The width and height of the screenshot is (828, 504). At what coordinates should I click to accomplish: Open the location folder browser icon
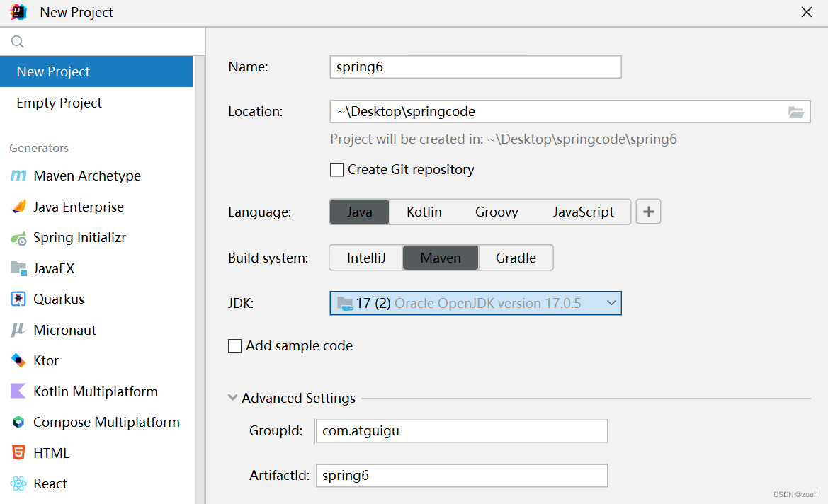click(x=796, y=112)
